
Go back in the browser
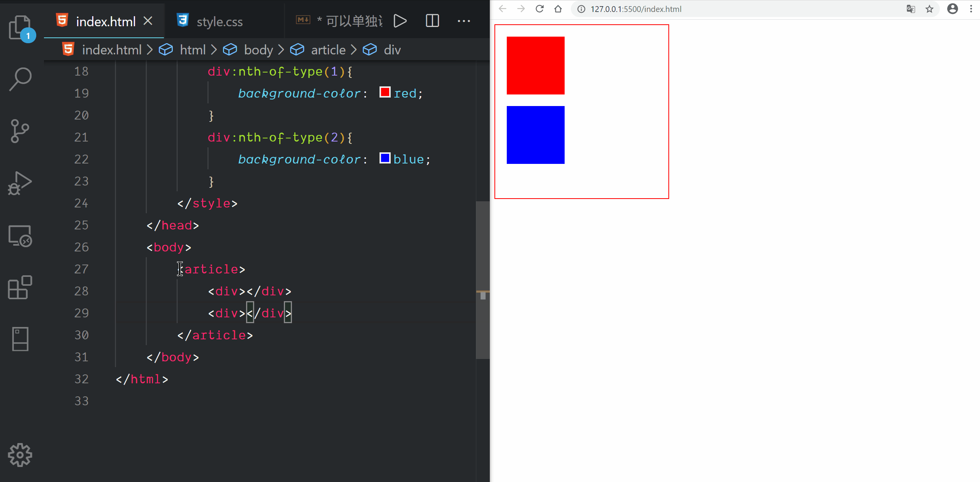(x=502, y=9)
